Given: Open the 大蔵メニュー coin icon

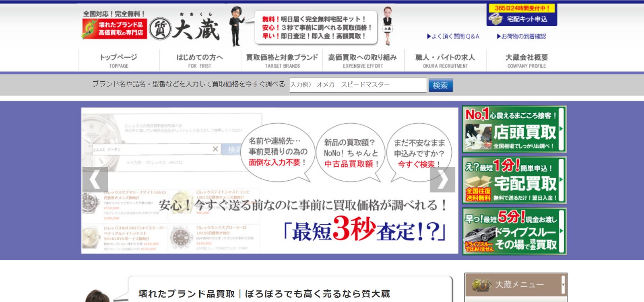Looking at the screenshot, I should click(x=481, y=285).
